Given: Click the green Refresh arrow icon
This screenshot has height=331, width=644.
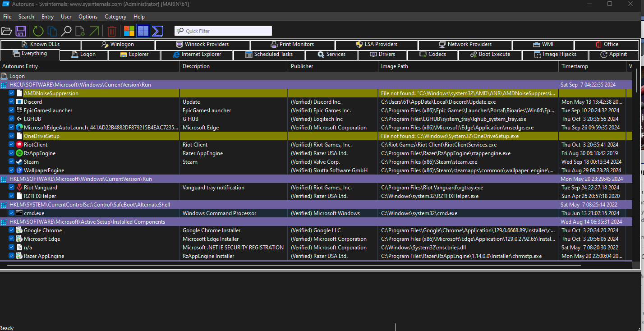Looking at the screenshot, I should [38, 31].
